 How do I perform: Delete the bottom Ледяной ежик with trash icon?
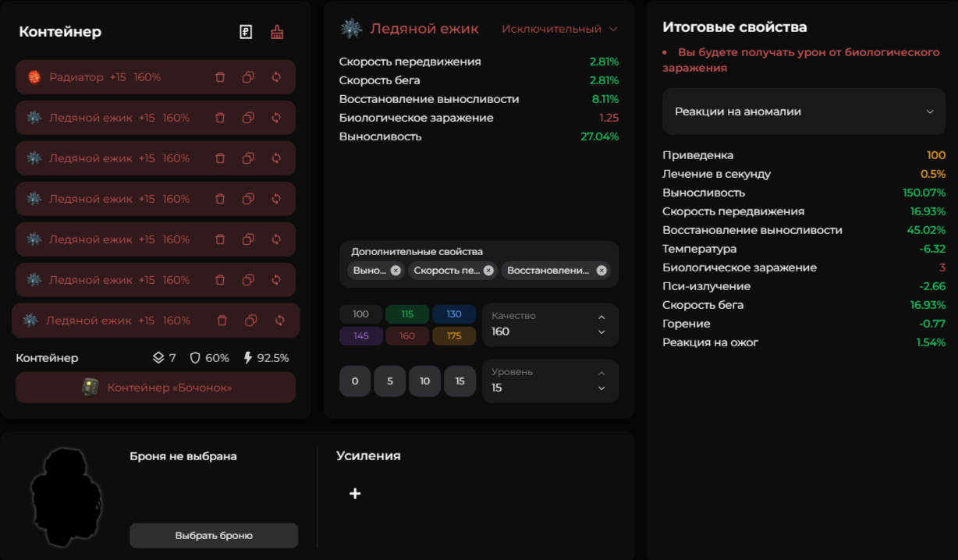(x=222, y=321)
